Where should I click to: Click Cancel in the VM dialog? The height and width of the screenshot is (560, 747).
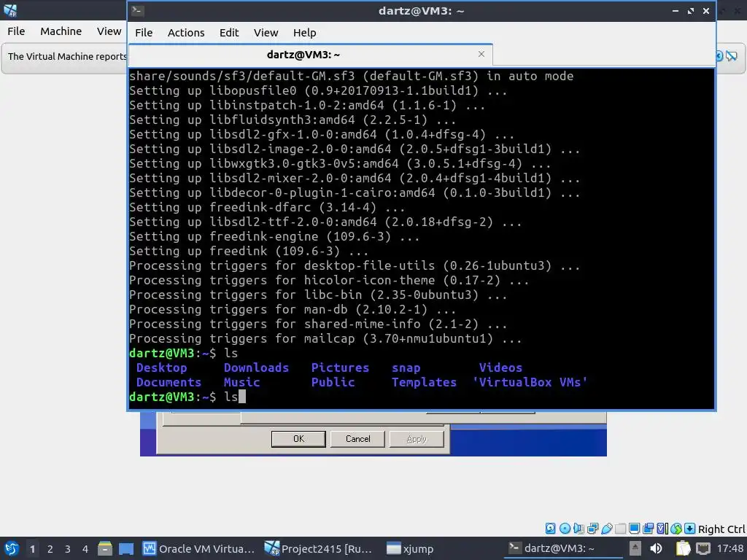(357, 439)
